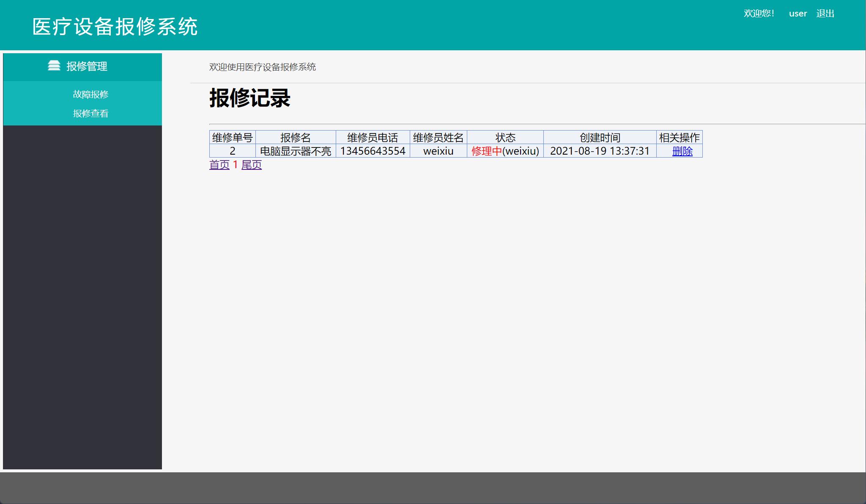This screenshot has height=504, width=866.
Task: Click the 报修名 column header
Action: pos(296,137)
